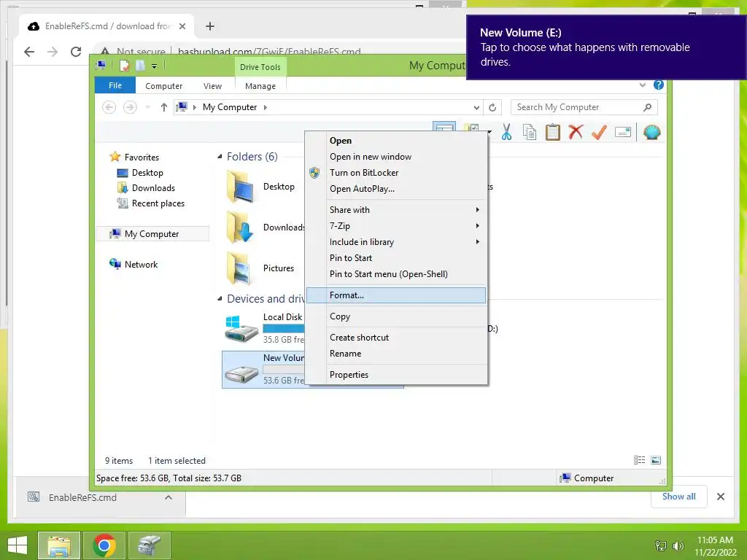Expand the ribbon with the chevron arrow
The width and height of the screenshot is (747, 560).
643,85
